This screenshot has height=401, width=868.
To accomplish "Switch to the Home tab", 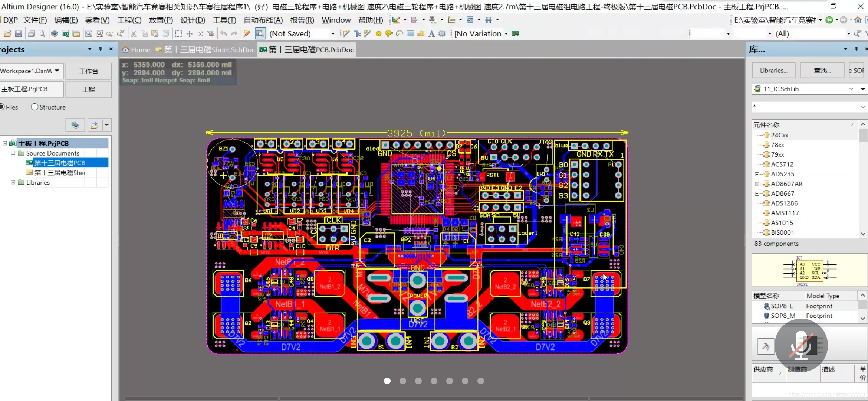I will pos(137,50).
